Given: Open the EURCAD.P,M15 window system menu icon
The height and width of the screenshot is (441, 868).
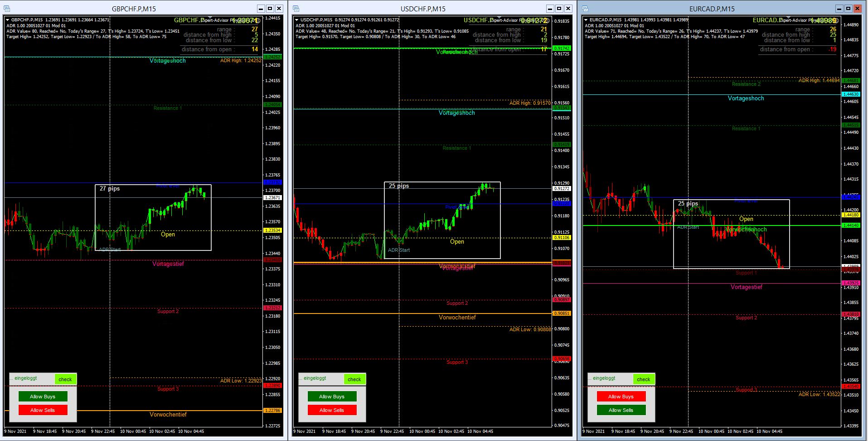Looking at the screenshot, I should (x=585, y=9).
